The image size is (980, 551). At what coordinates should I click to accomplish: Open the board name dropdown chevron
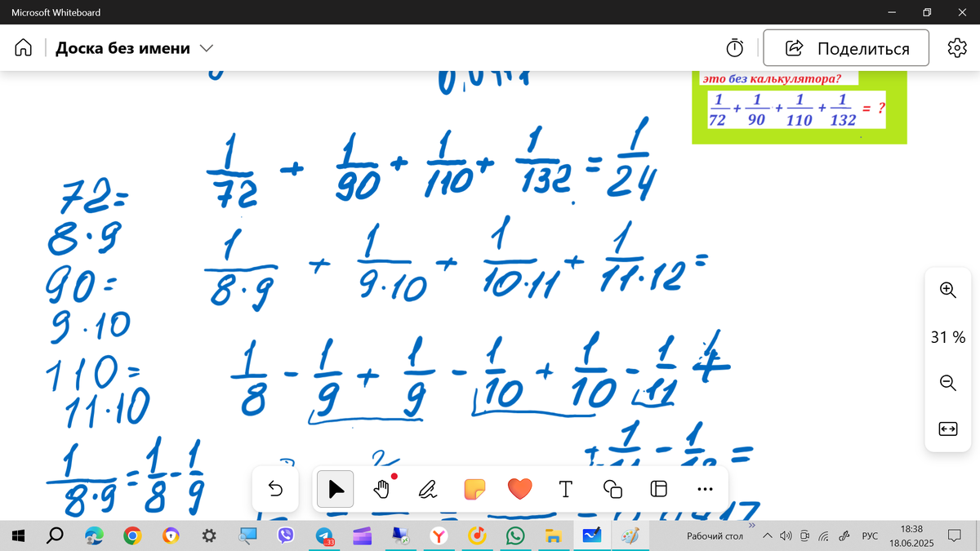207,48
